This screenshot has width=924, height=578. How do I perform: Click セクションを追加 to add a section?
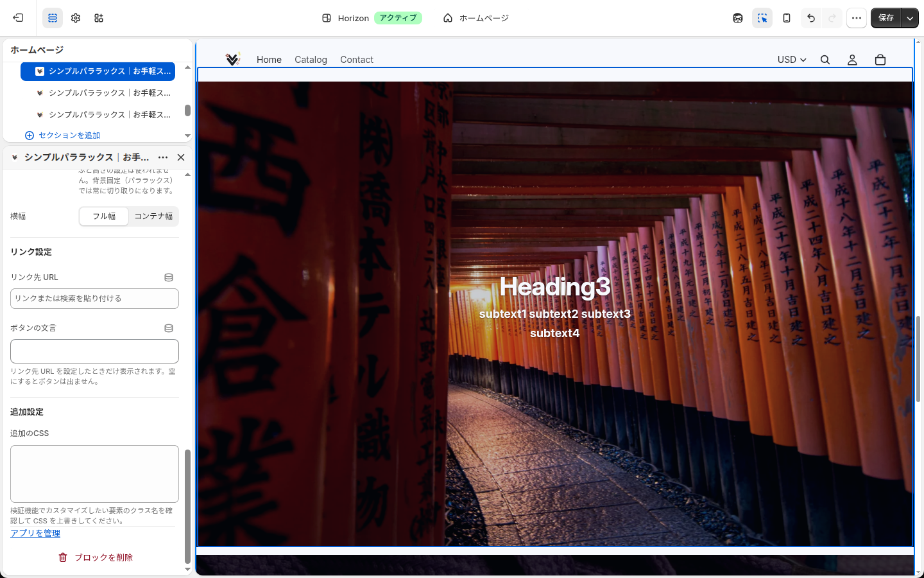[63, 136]
